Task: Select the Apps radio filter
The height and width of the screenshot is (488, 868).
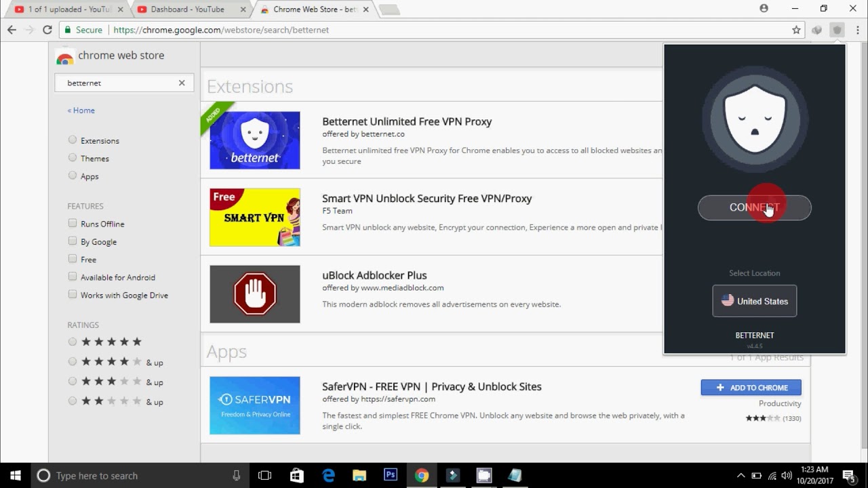Action: point(73,176)
